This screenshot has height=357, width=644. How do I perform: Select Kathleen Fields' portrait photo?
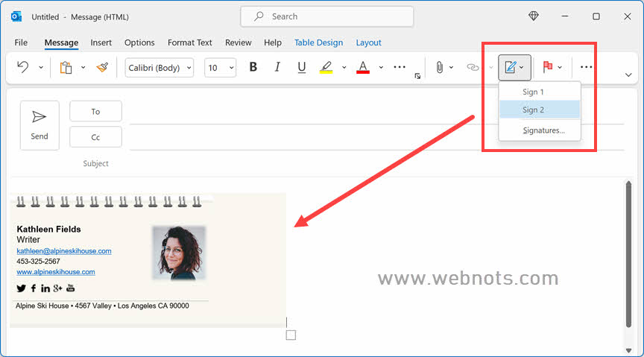point(179,253)
